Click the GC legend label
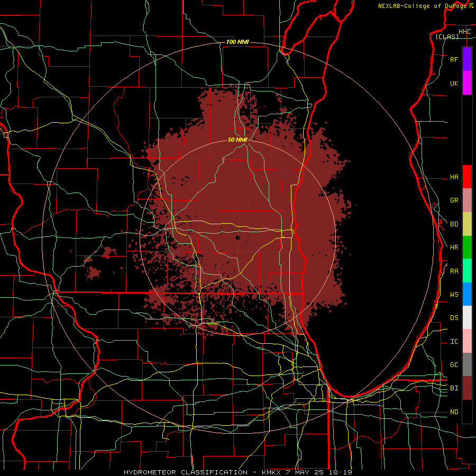Viewport: 476px width, 476px height. point(454,364)
